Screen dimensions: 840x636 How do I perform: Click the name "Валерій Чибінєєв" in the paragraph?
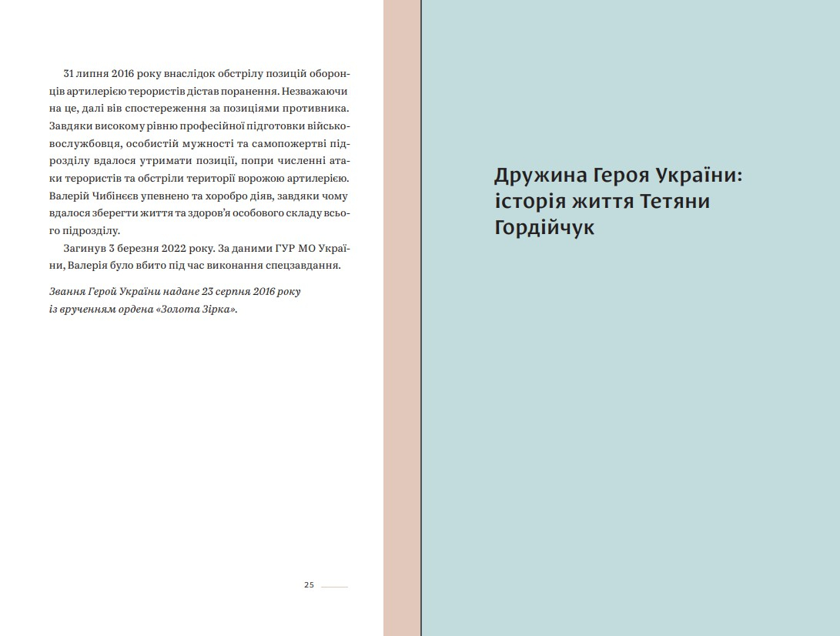coord(92,195)
